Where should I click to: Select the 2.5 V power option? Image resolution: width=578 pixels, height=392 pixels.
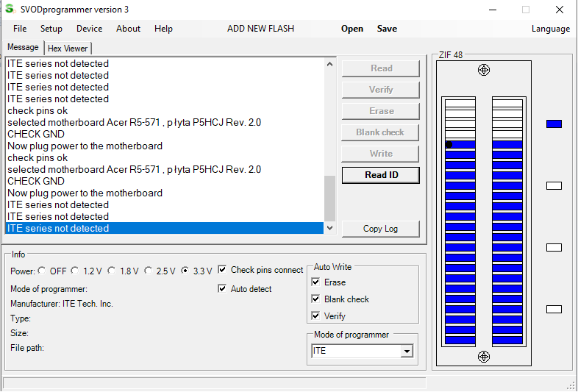pyautogui.click(x=148, y=271)
